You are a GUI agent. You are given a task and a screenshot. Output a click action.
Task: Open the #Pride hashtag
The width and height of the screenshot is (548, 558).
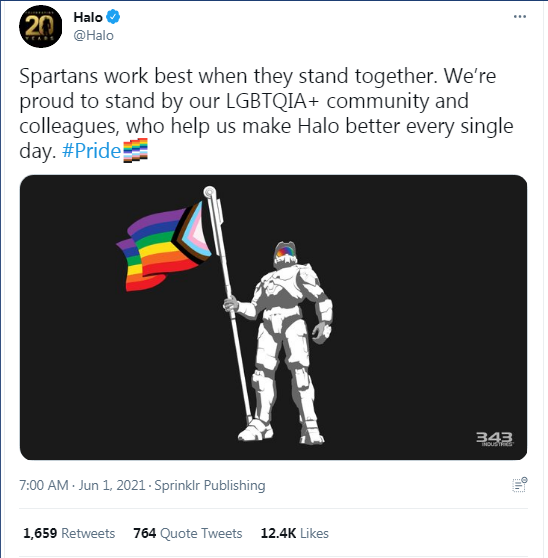[91, 151]
